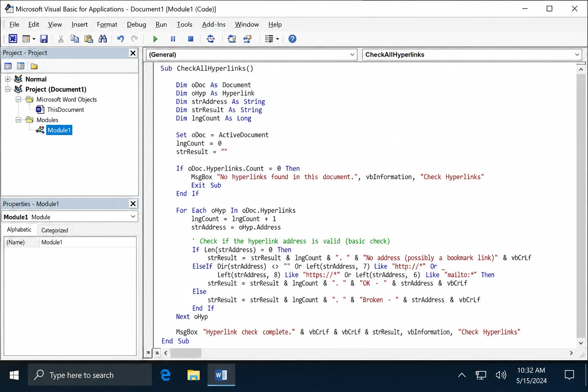Image resolution: width=588 pixels, height=392 pixels.
Task: Open the Add-Ins menu
Action: click(x=214, y=24)
